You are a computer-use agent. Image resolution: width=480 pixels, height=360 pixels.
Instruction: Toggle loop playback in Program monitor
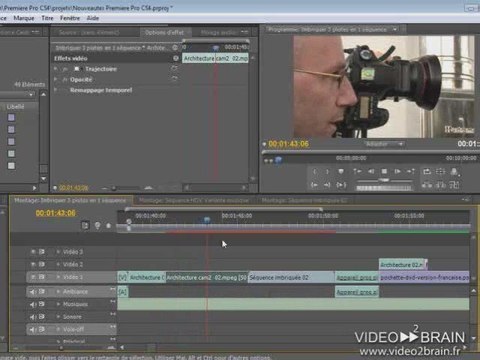[427, 171]
